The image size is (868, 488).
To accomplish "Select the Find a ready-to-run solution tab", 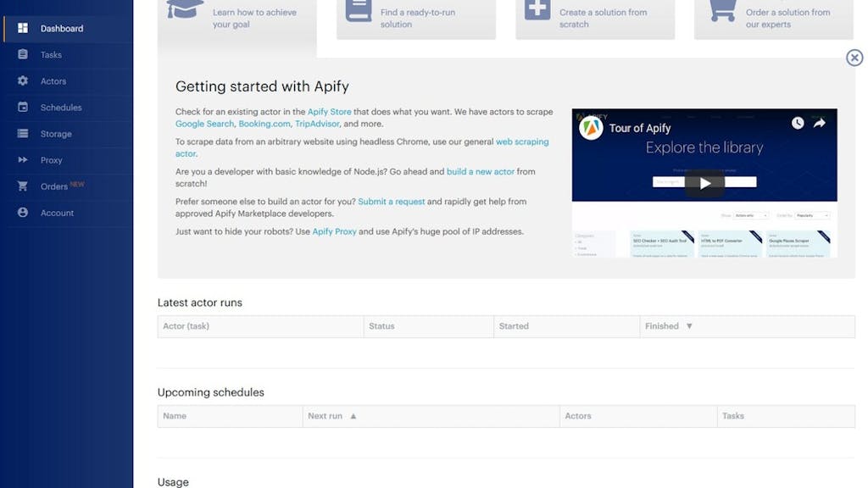I will [416, 19].
